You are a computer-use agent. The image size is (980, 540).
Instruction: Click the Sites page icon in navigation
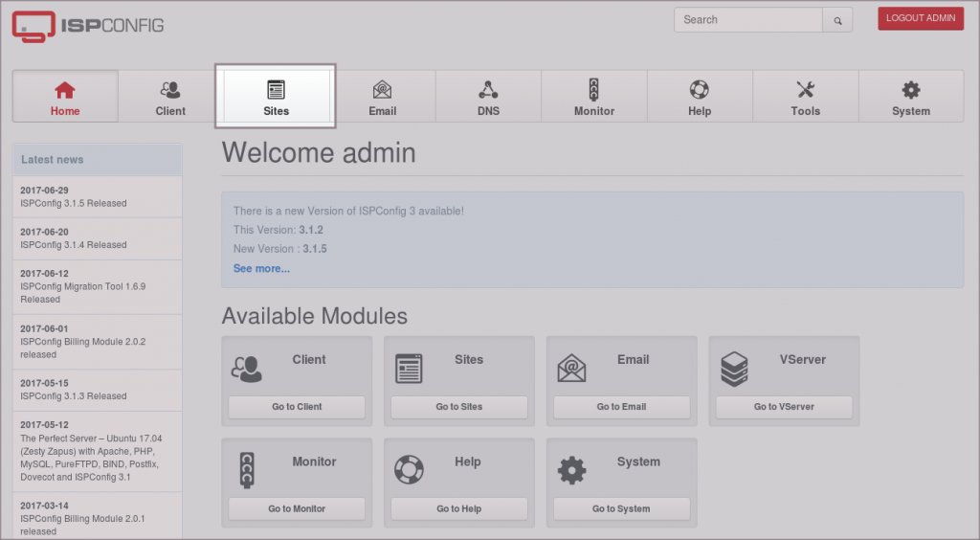click(276, 89)
